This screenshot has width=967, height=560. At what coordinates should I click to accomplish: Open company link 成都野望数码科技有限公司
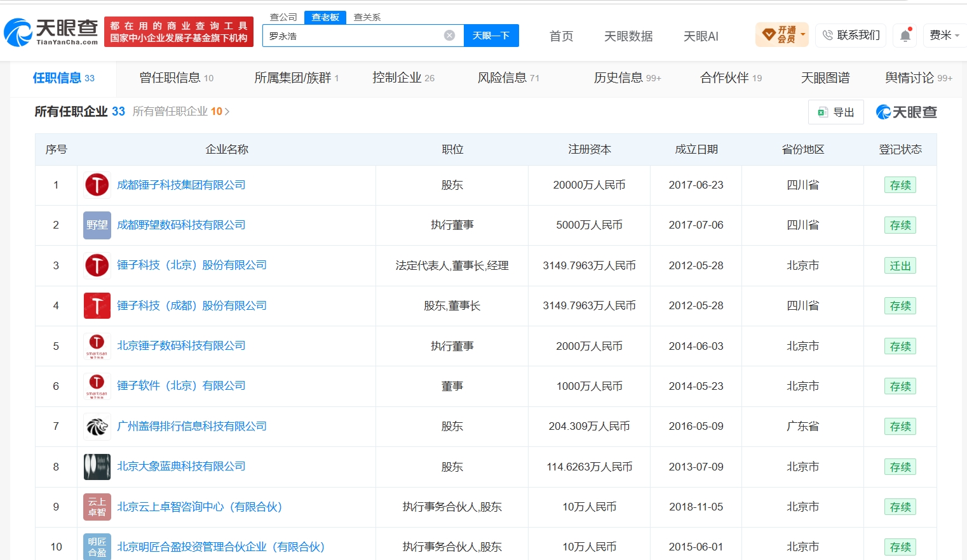click(181, 225)
